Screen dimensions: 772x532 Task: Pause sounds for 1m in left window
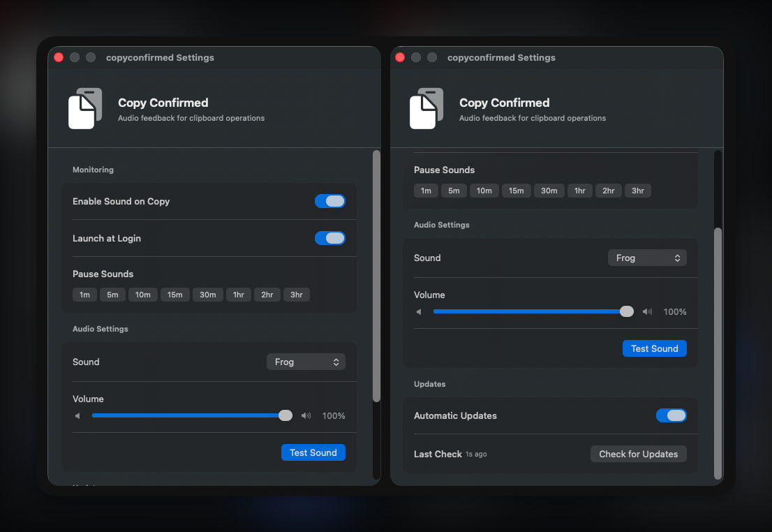tap(84, 295)
